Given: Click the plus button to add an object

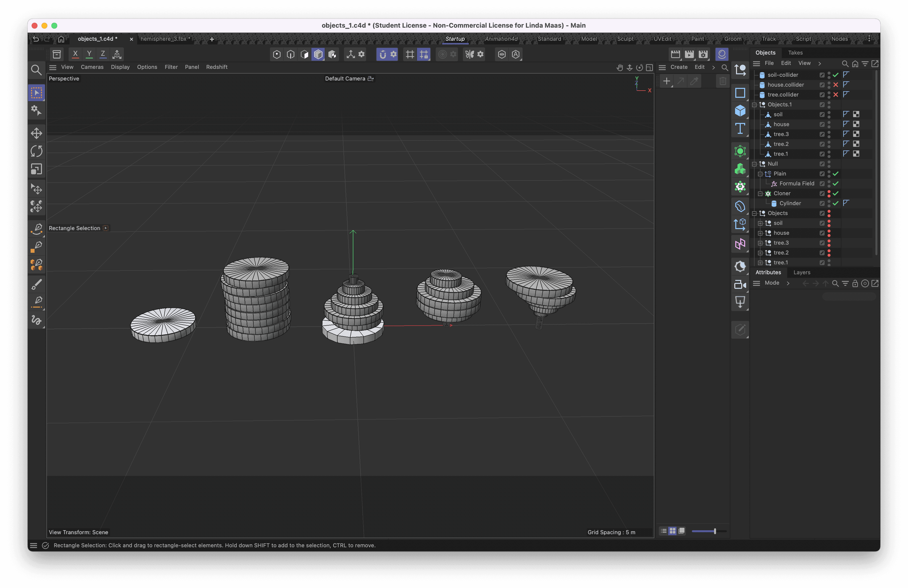Looking at the screenshot, I should [x=666, y=80].
